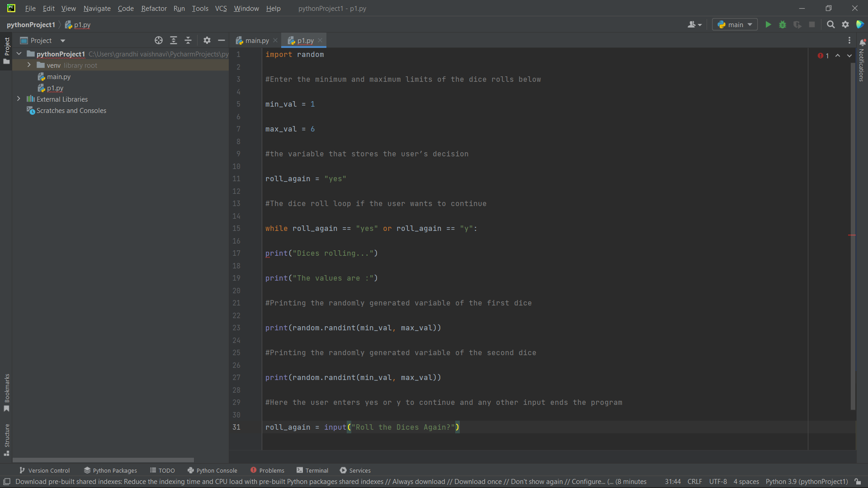Open the main run configuration dropdown
Image resolution: width=868 pixels, height=488 pixels.
(735, 25)
